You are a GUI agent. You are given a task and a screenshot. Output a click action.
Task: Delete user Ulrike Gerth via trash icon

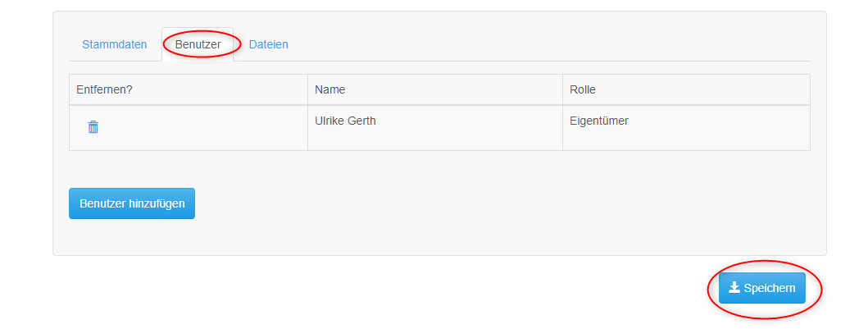coord(93,127)
